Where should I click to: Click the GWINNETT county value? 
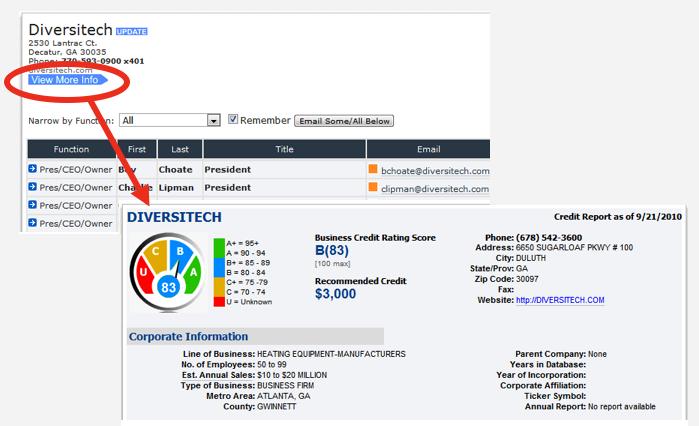pyautogui.click(x=276, y=407)
